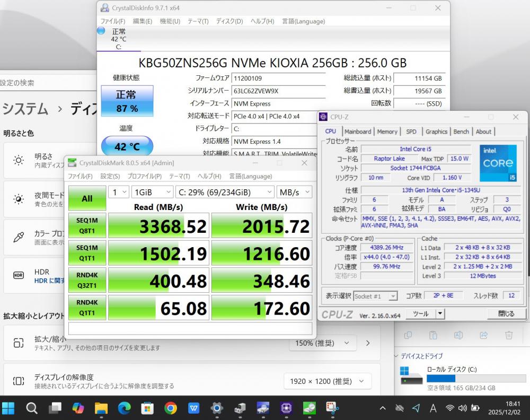Screen dimensions: 530x420
Task: Click the delete trash icon in Explorer
Action: pos(509,335)
